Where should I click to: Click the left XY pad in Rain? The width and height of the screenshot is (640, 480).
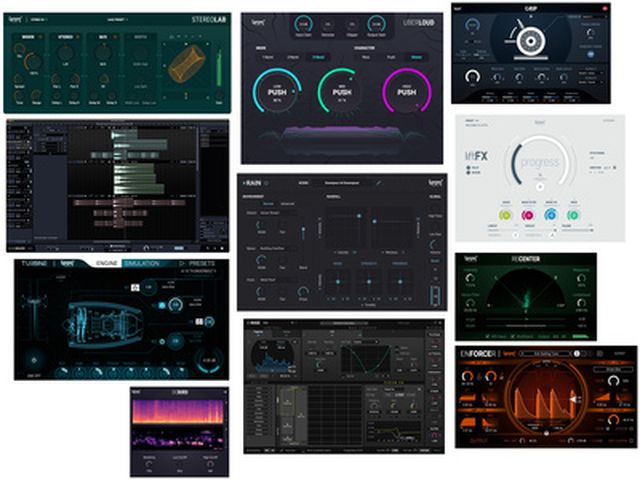(x=344, y=227)
